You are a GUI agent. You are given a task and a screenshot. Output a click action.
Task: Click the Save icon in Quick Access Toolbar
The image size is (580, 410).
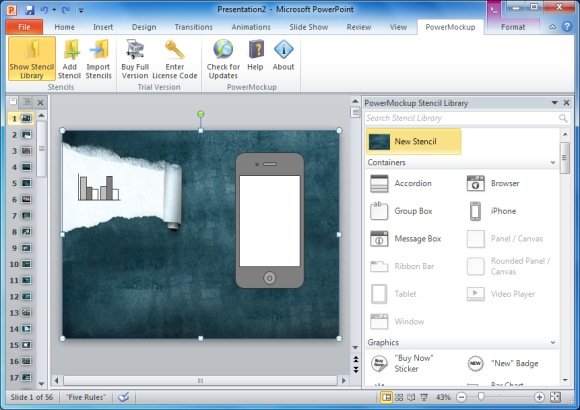pyautogui.click(x=30, y=10)
